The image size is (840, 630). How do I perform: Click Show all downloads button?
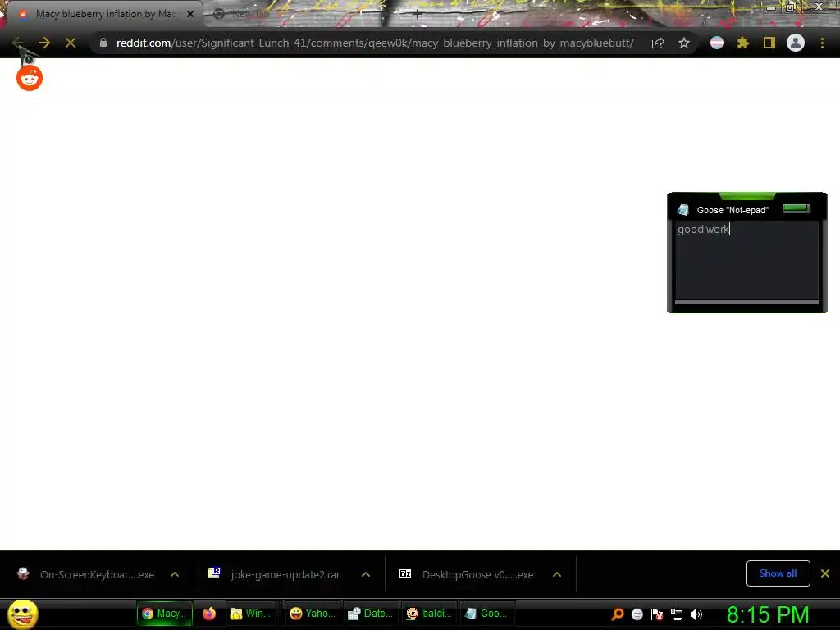pyautogui.click(x=778, y=573)
